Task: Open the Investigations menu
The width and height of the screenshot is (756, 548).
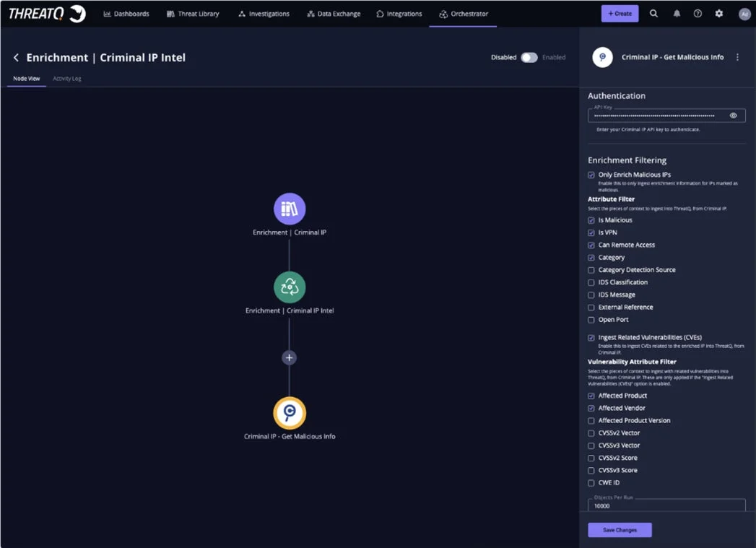Action: click(x=264, y=14)
